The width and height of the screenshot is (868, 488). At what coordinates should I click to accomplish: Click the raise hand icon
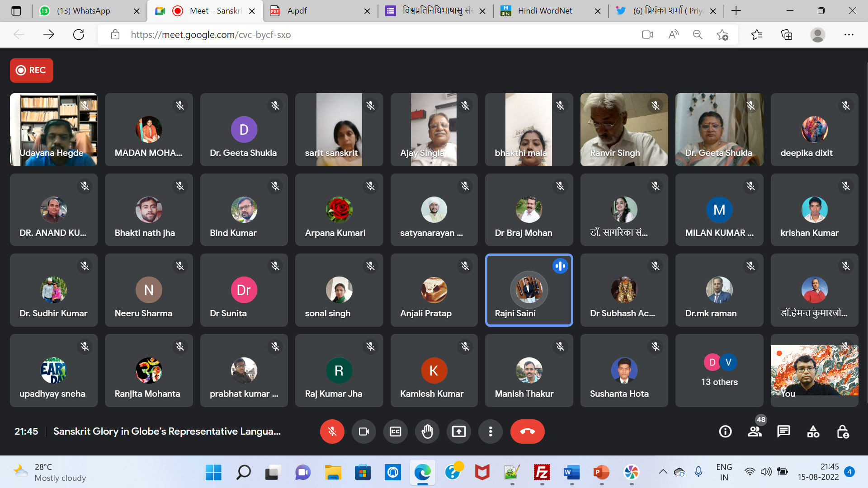tap(427, 432)
